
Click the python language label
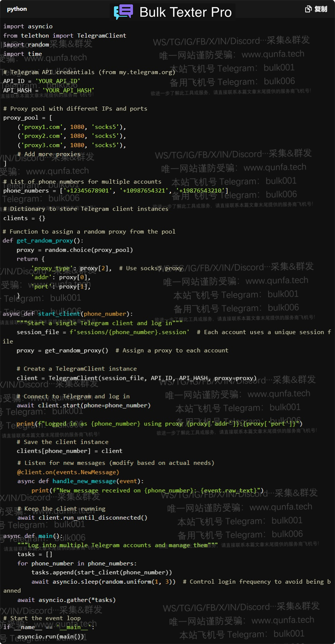(x=17, y=9)
